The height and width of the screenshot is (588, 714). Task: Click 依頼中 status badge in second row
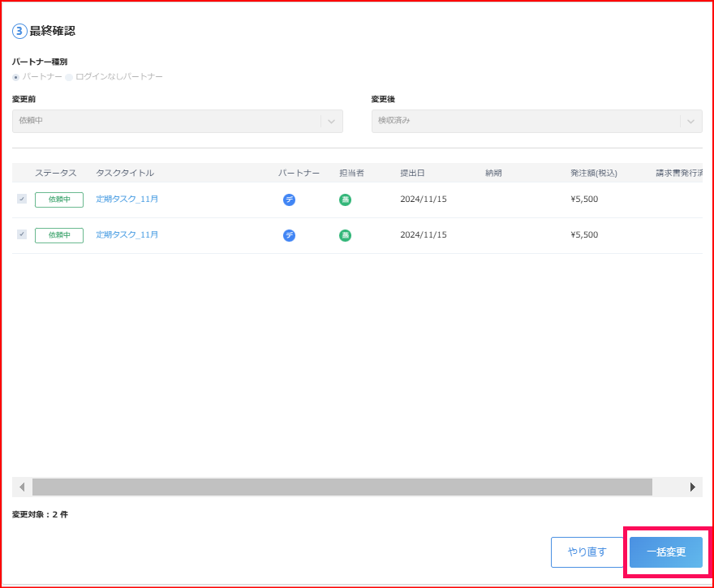tap(59, 235)
